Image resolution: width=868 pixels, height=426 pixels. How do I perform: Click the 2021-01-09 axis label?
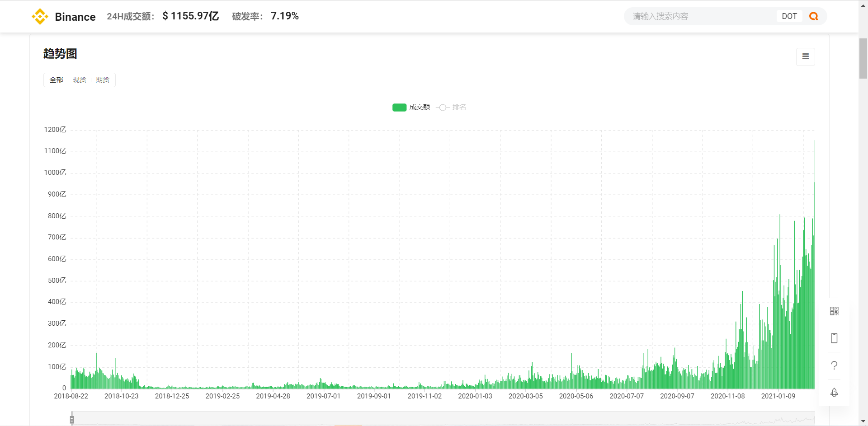[778, 396]
